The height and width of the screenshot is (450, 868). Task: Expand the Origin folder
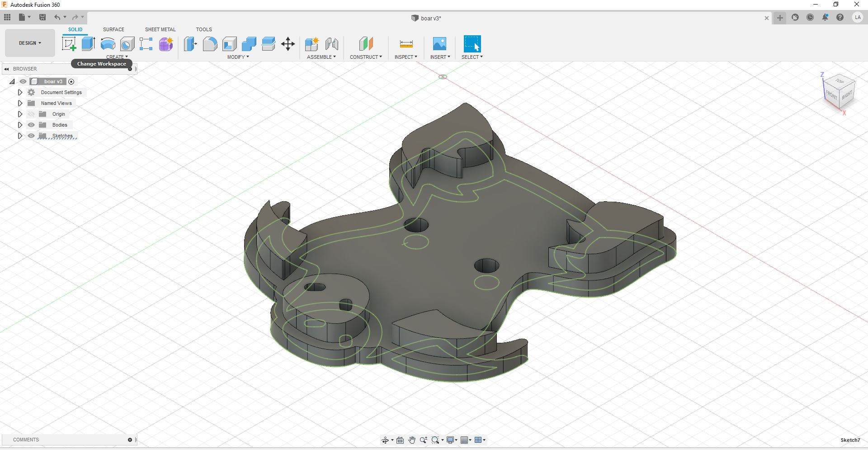click(x=20, y=114)
